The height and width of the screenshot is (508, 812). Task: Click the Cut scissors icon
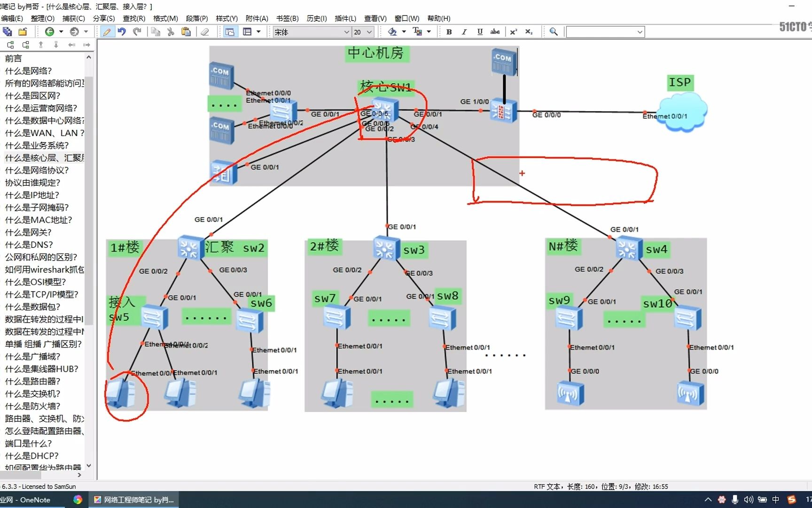pos(171,32)
